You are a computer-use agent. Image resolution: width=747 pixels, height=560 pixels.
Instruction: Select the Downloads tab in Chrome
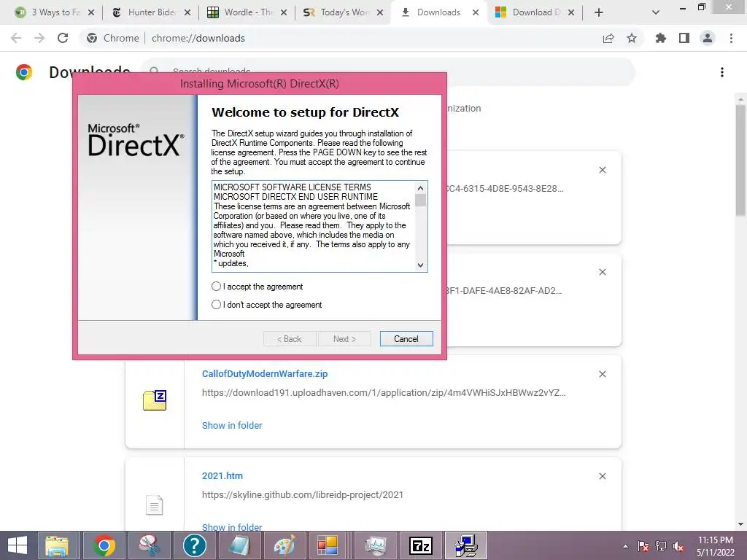pos(438,12)
